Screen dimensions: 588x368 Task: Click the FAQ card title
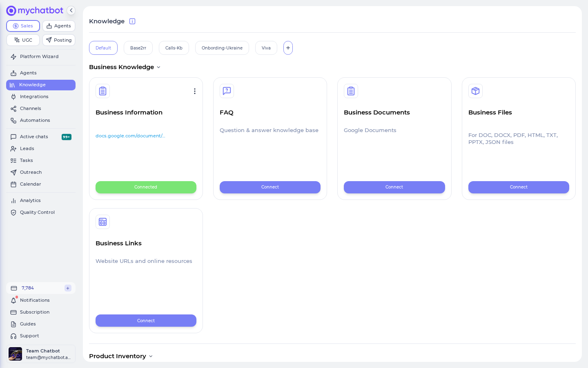click(x=227, y=112)
